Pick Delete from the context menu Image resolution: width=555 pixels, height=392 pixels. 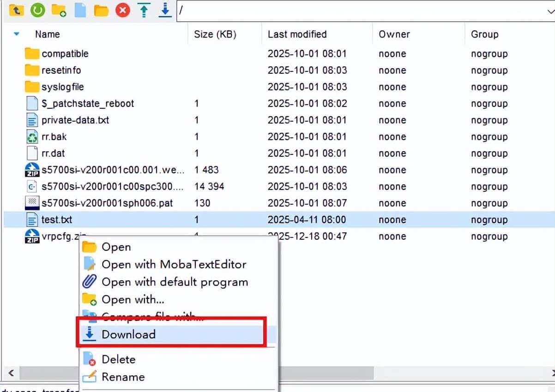pos(118,359)
